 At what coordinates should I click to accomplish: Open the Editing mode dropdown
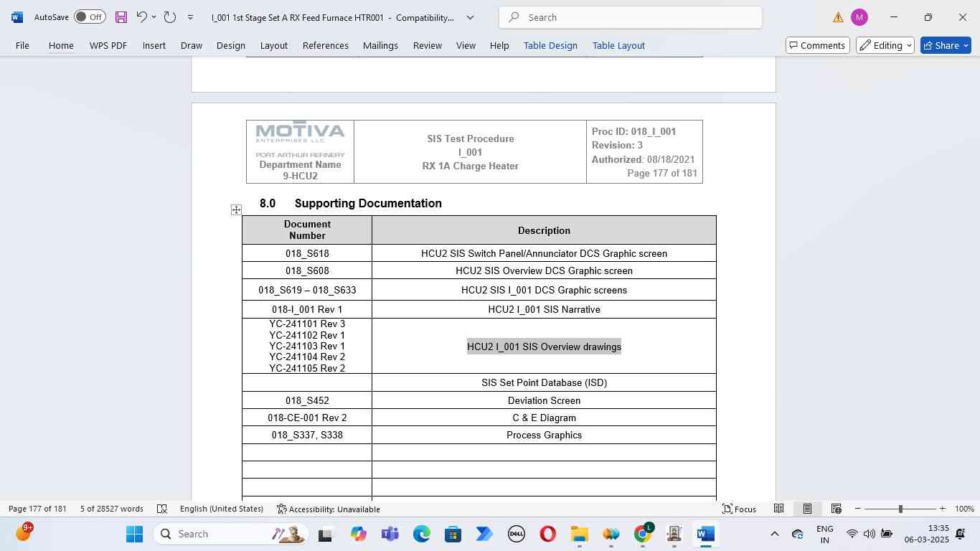885,45
